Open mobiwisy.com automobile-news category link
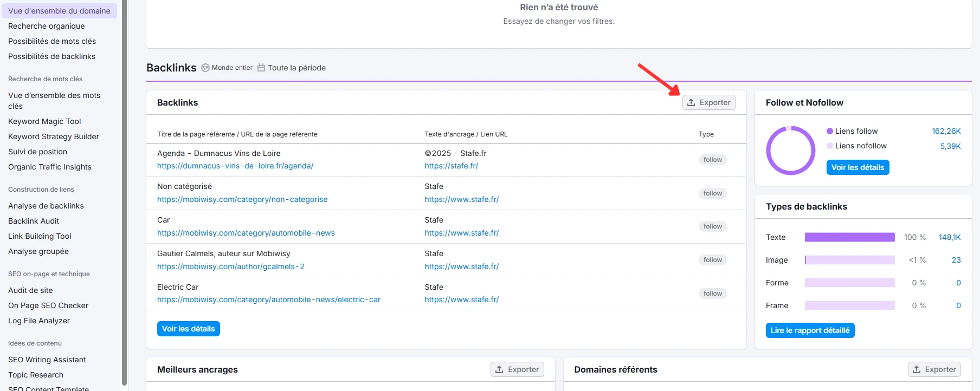This screenshot has height=391, width=980. click(x=246, y=233)
